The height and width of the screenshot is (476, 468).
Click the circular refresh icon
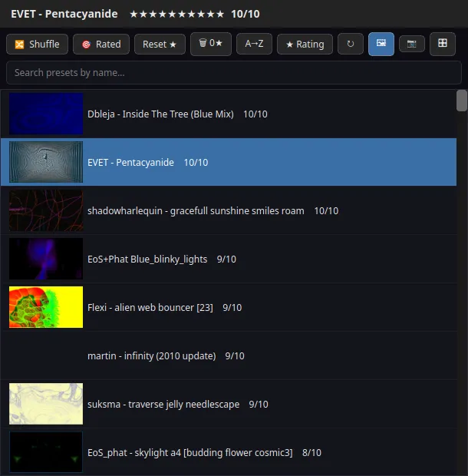tap(351, 44)
